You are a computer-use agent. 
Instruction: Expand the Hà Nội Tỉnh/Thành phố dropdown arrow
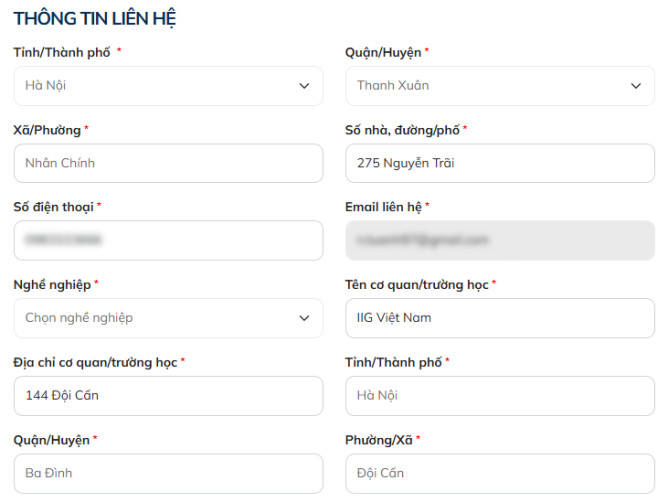pos(304,86)
